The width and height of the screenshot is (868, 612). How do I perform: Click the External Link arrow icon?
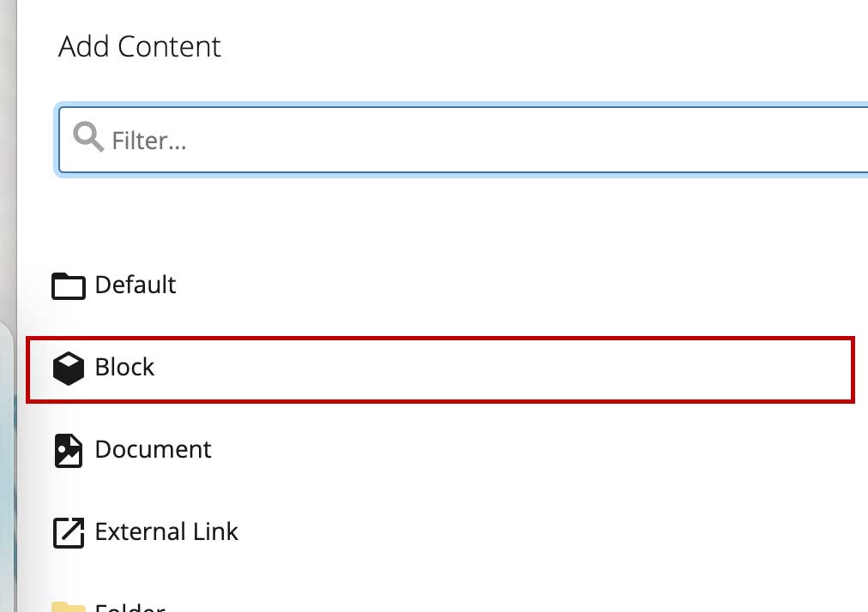(68, 532)
